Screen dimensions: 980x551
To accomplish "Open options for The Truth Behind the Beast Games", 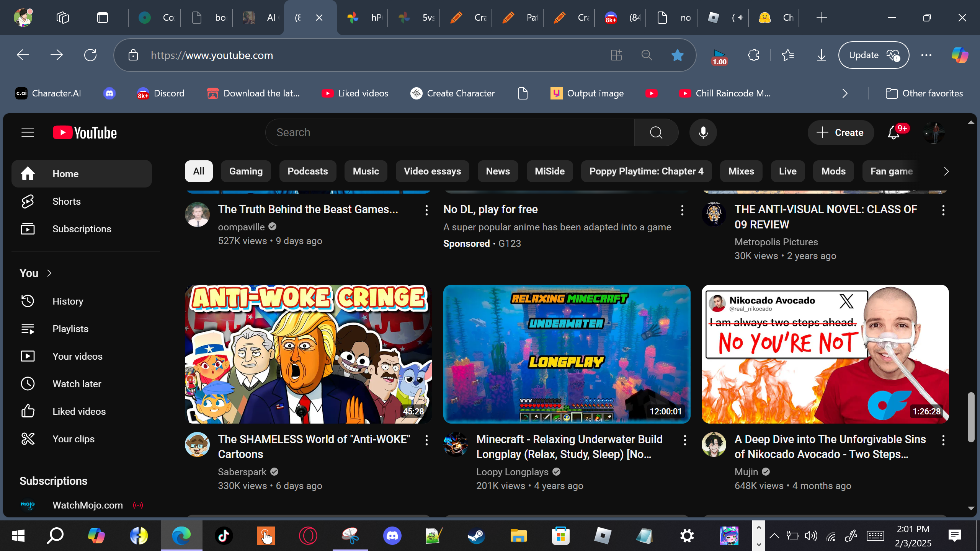I will (426, 210).
